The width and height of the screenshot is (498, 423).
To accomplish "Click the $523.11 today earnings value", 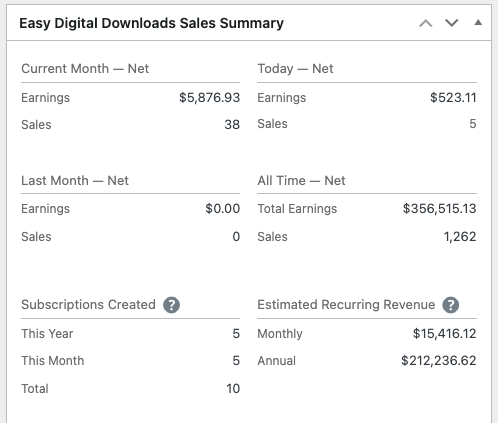I will (x=453, y=98).
